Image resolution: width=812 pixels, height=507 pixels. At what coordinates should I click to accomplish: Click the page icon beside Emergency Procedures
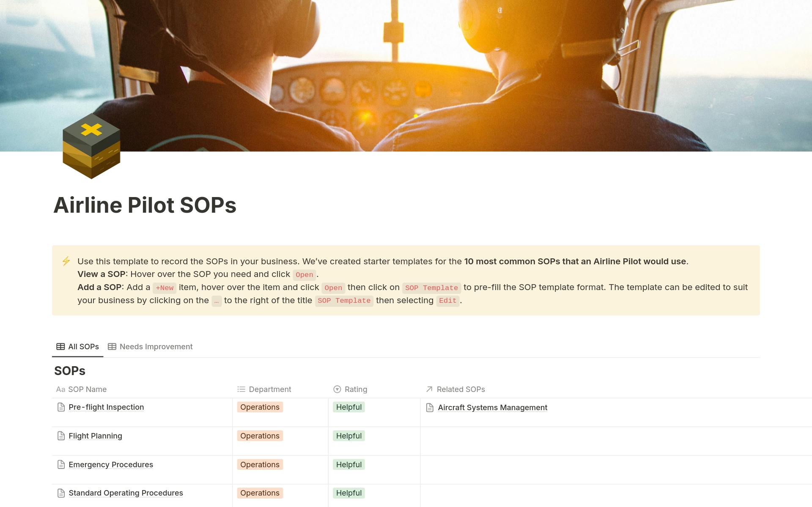coord(60,464)
